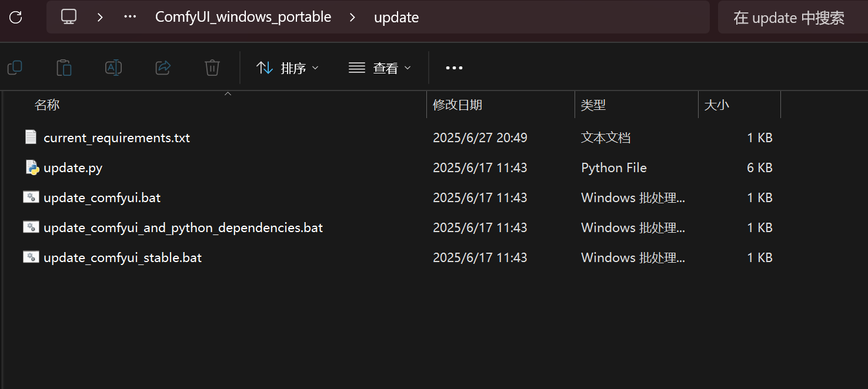Open the three-dot See more menu
Image resolution: width=868 pixels, height=389 pixels.
pyautogui.click(x=454, y=68)
